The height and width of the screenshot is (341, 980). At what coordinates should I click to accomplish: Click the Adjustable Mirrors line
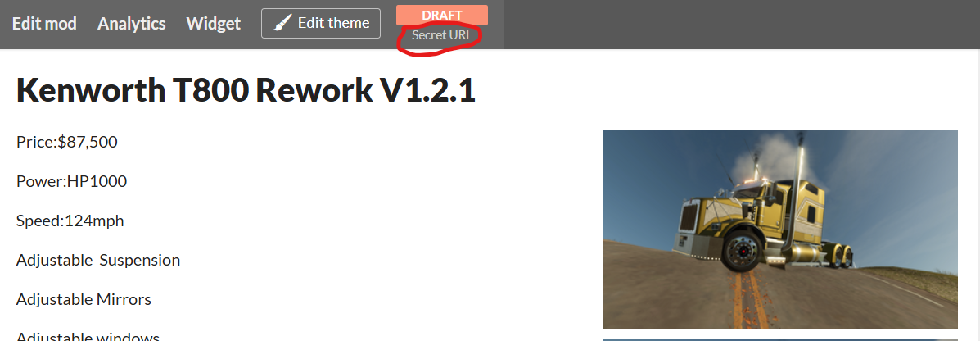(x=84, y=300)
